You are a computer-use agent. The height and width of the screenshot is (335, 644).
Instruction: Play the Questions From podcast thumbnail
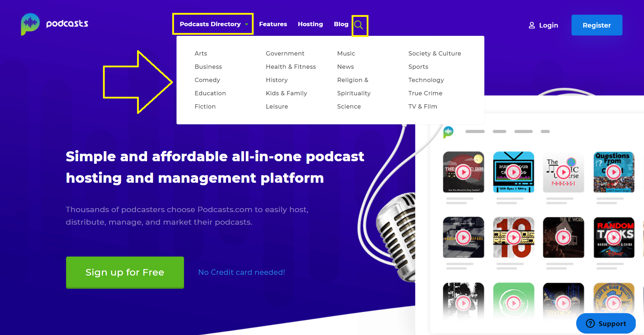point(614,172)
